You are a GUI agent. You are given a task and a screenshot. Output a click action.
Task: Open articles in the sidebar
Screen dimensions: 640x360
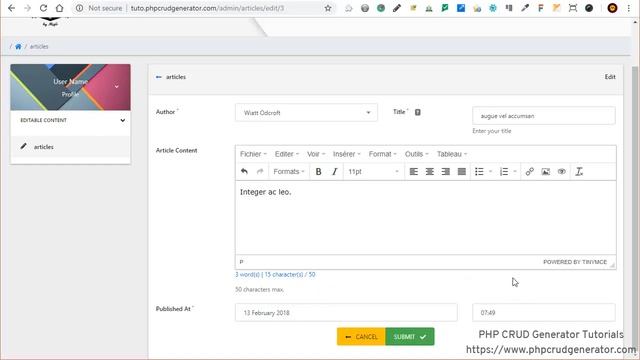(70, 147)
